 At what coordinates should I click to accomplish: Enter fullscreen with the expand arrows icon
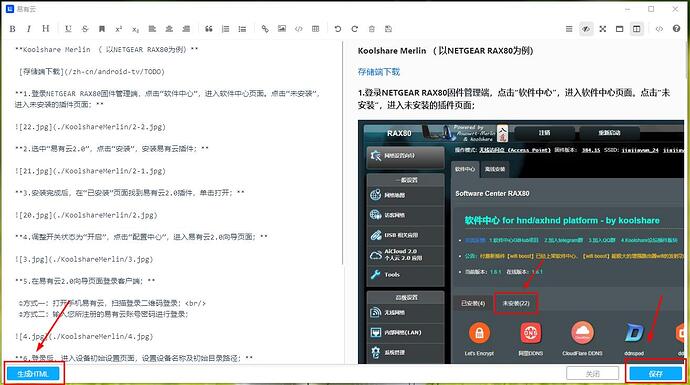point(603,29)
